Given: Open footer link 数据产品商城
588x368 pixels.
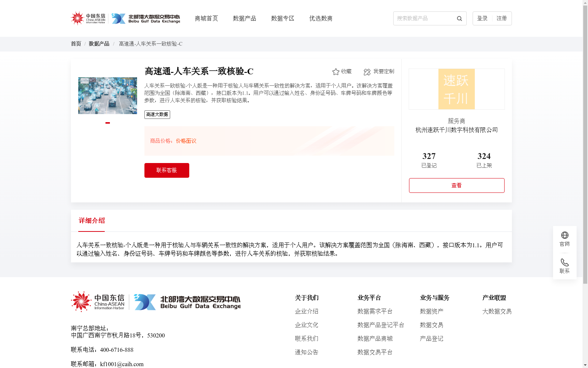Looking at the screenshot, I should point(375,339).
